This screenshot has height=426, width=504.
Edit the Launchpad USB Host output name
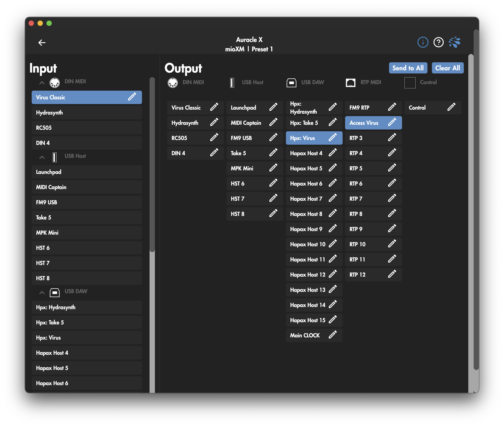click(273, 107)
